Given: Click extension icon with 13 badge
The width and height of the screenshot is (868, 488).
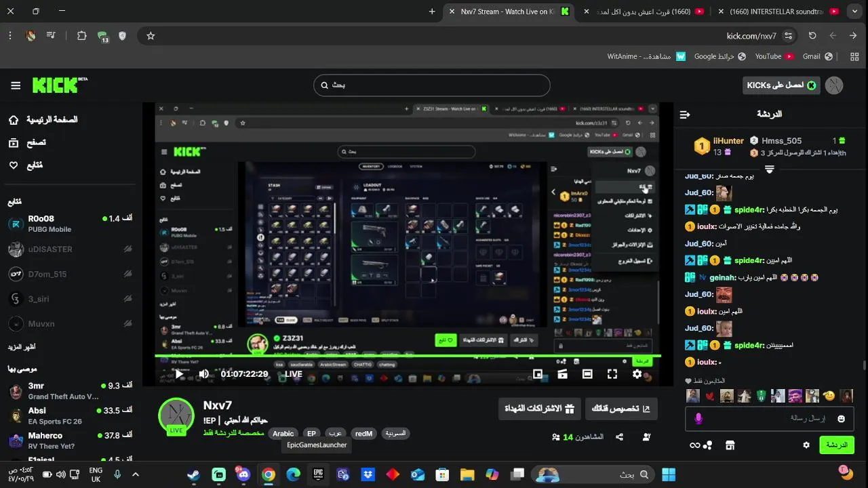Looking at the screenshot, I should [x=102, y=37].
